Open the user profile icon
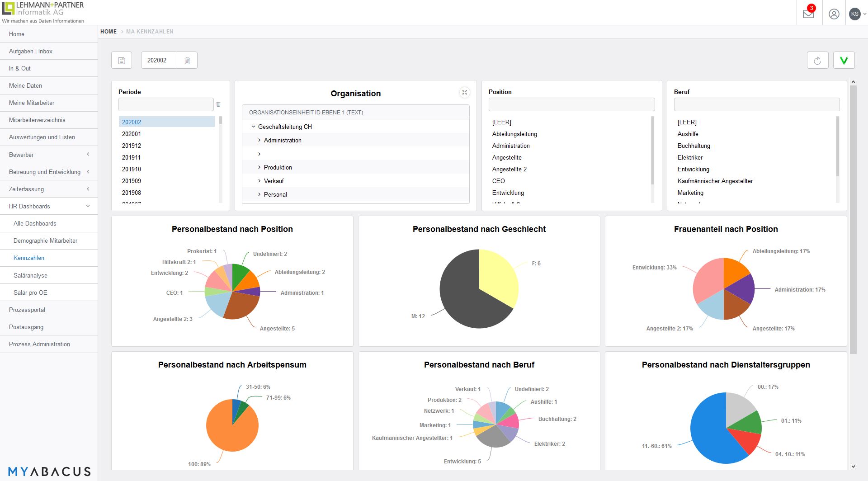 [x=834, y=14]
